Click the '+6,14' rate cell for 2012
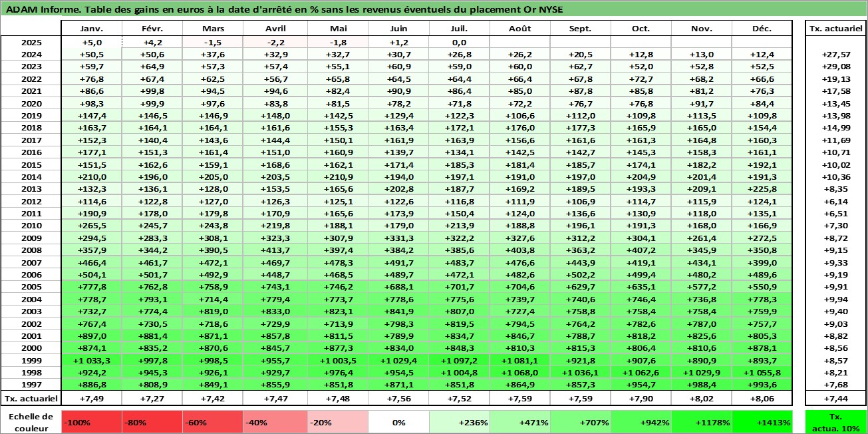Viewport: 868px width, 434px height. (835, 202)
